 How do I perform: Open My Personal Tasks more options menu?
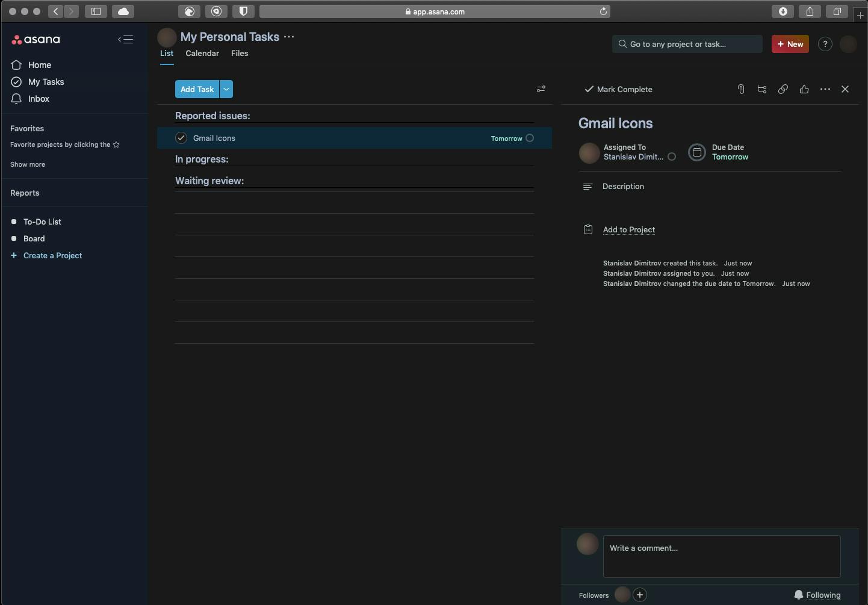pos(289,37)
